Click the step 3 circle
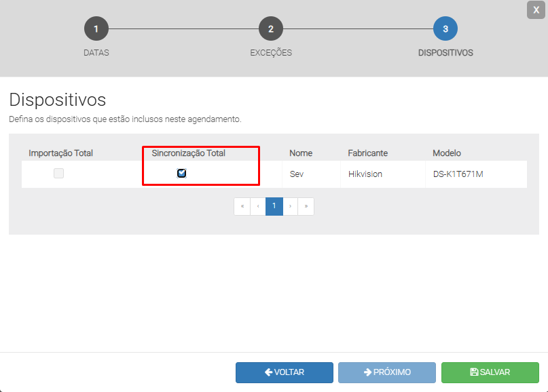This screenshot has height=392, width=548. click(445, 29)
